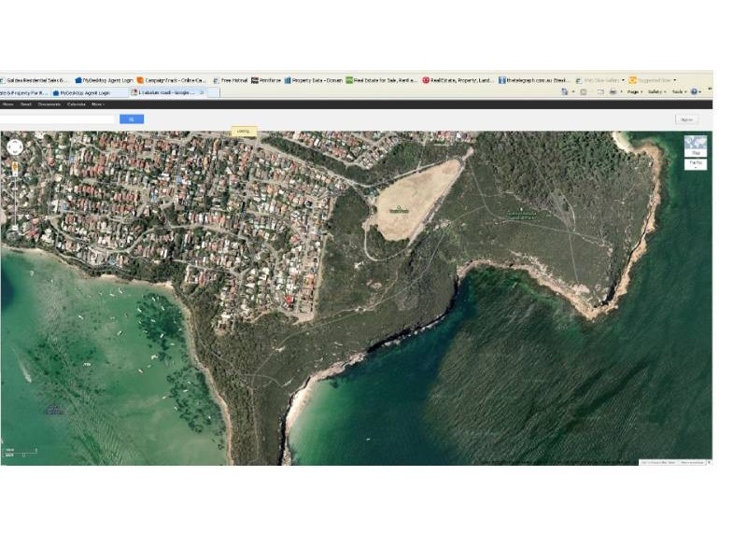Open the More menu in Google bar
747x560 pixels.
pyautogui.click(x=97, y=105)
